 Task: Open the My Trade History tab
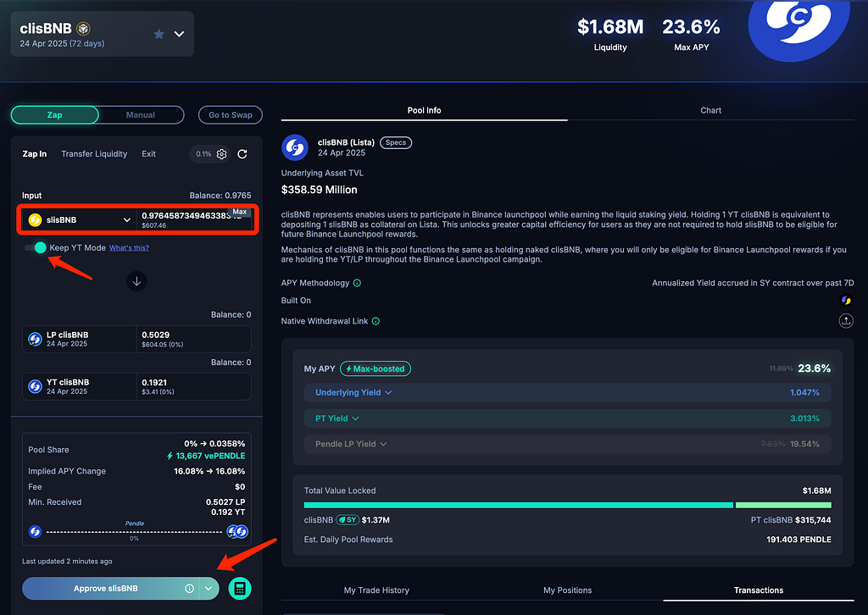pos(376,590)
